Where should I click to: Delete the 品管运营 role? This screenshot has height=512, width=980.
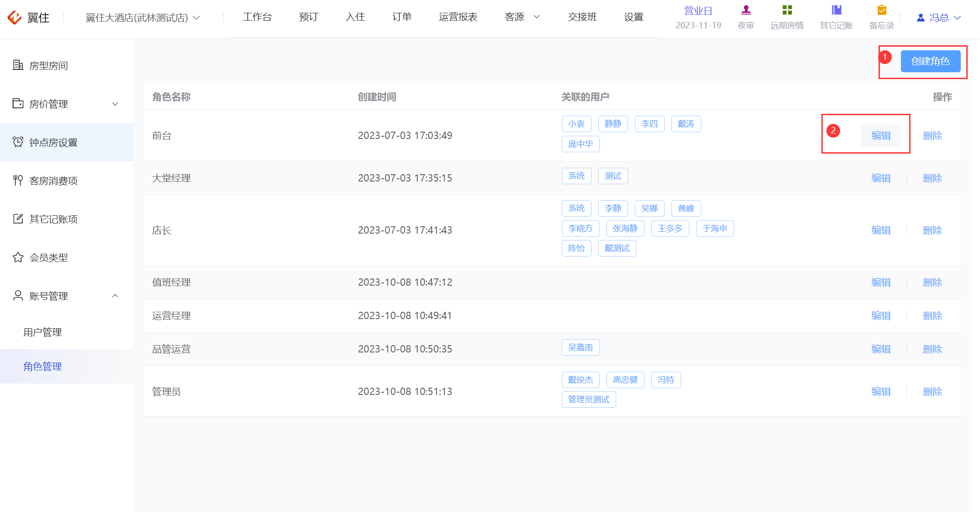[932, 349]
